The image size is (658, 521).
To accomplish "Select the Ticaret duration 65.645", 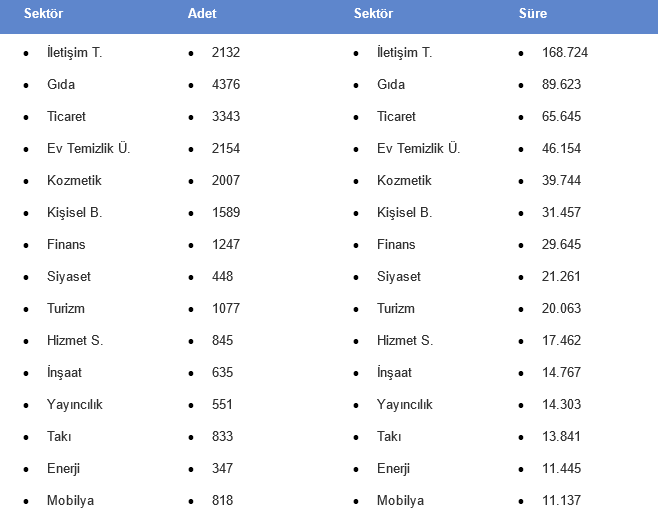I will click(x=561, y=116).
